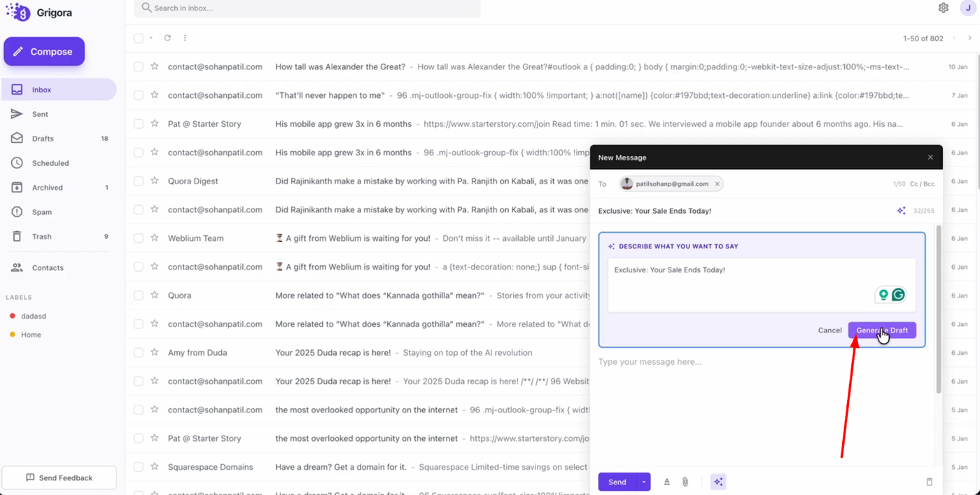Screen dimensions: 980x495
Task: Open the Archived folder
Action: pyautogui.click(x=59, y=188)
